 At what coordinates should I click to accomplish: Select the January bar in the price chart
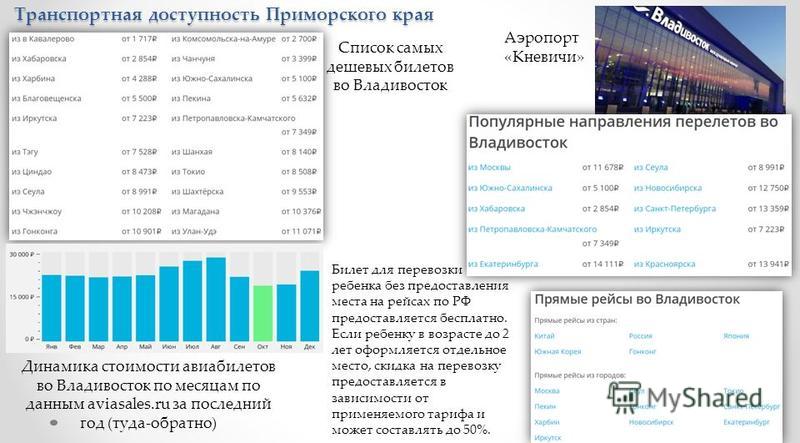click(52, 308)
